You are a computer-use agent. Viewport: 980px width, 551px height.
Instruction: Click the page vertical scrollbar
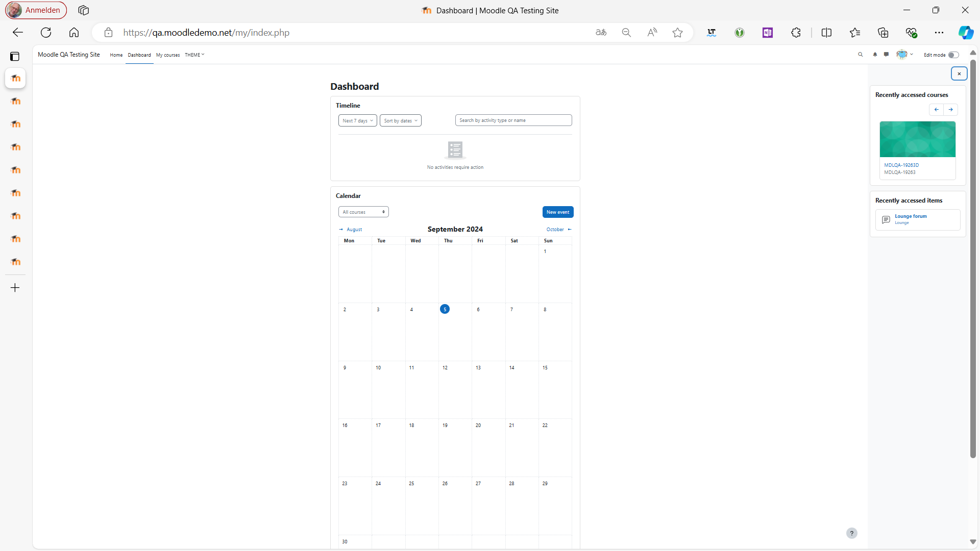coord(973,259)
